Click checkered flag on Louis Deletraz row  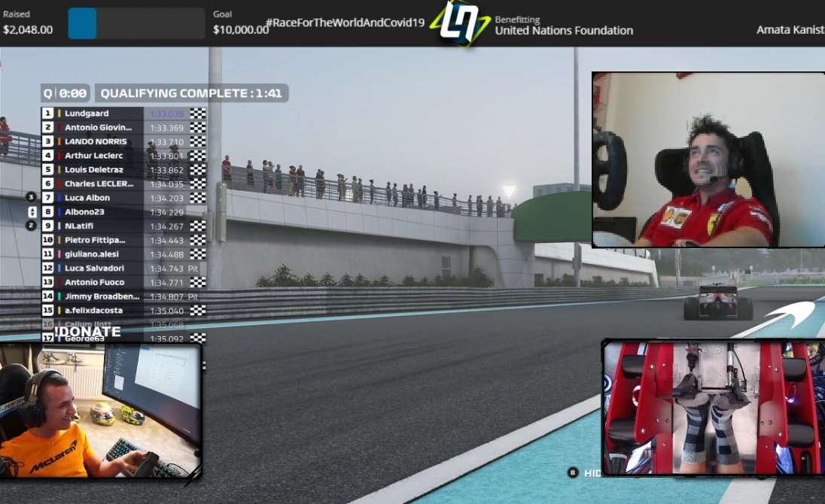tap(198, 170)
